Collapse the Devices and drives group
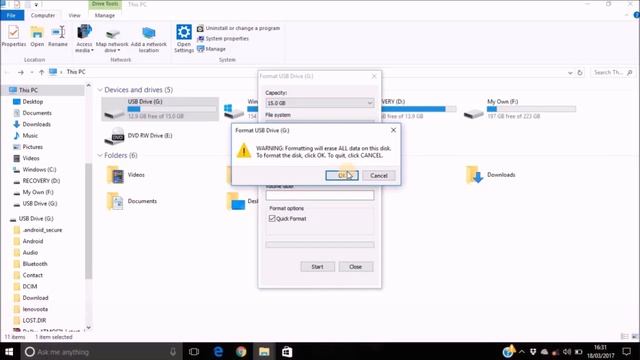The height and width of the screenshot is (360, 640). (x=100, y=90)
